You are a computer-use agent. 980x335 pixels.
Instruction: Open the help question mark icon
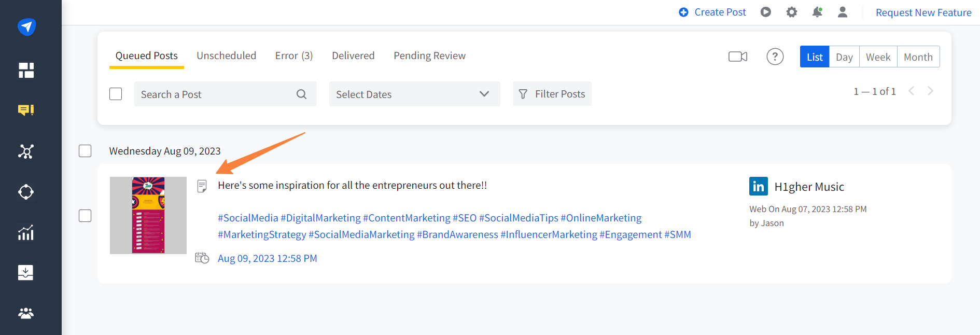775,57
